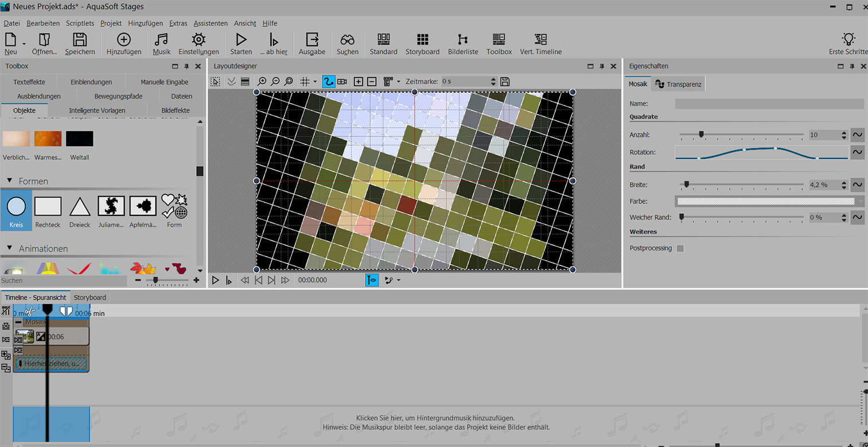868x447 pixels.
Task: Select the Dreieck shape
Action: pyautogui.click(x=80, y=210)
